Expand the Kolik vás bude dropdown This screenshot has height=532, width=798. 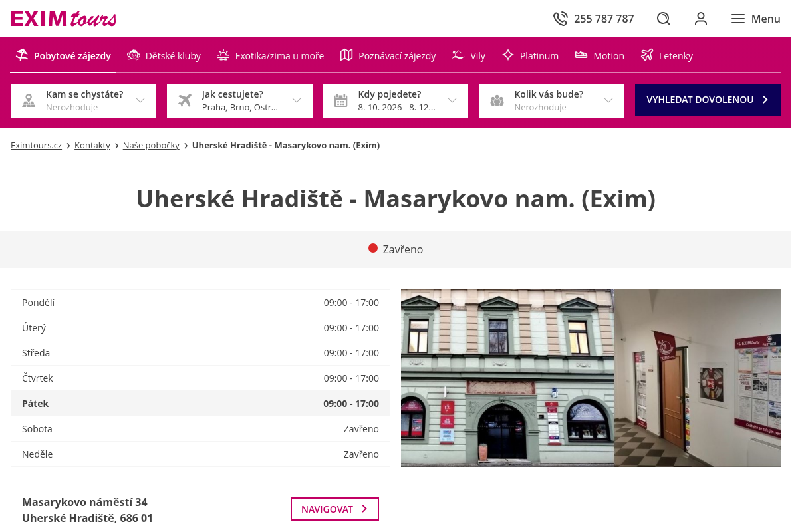551,100
